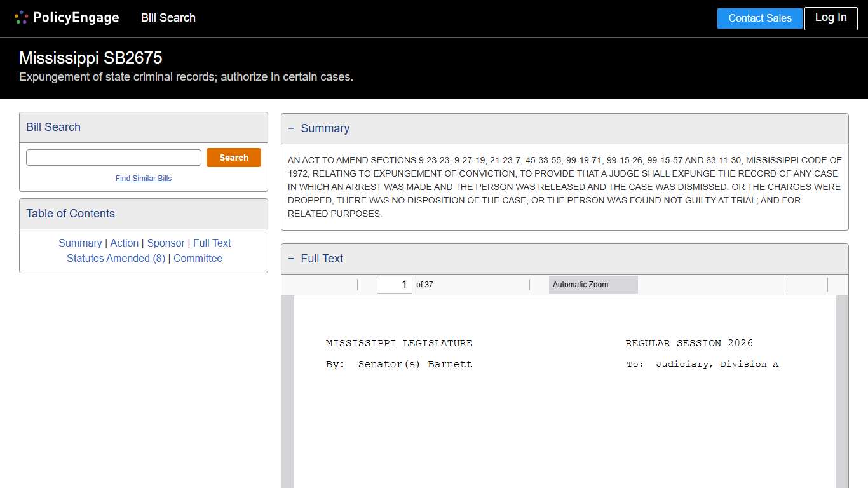
Task: Focus the bill search text field
Action: (114, 158)
